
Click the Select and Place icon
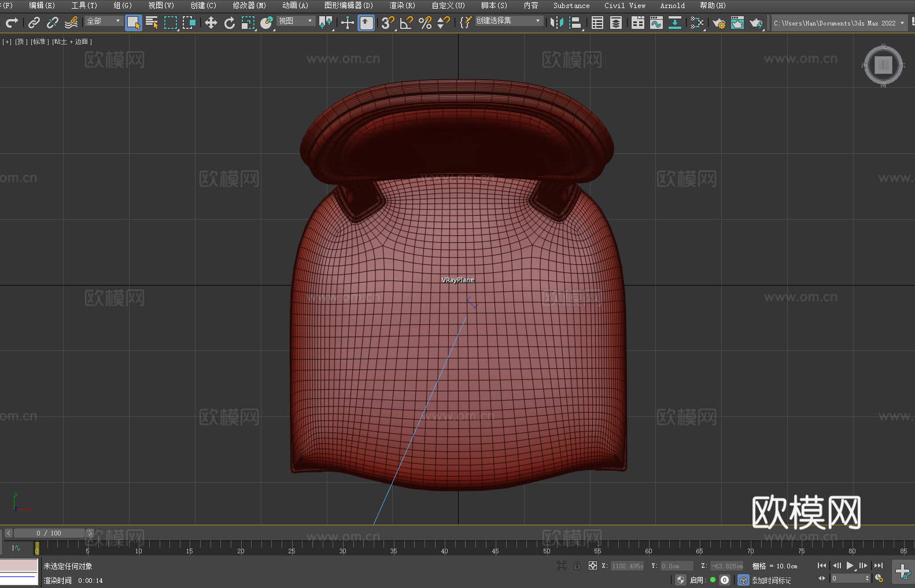[267, 23]
